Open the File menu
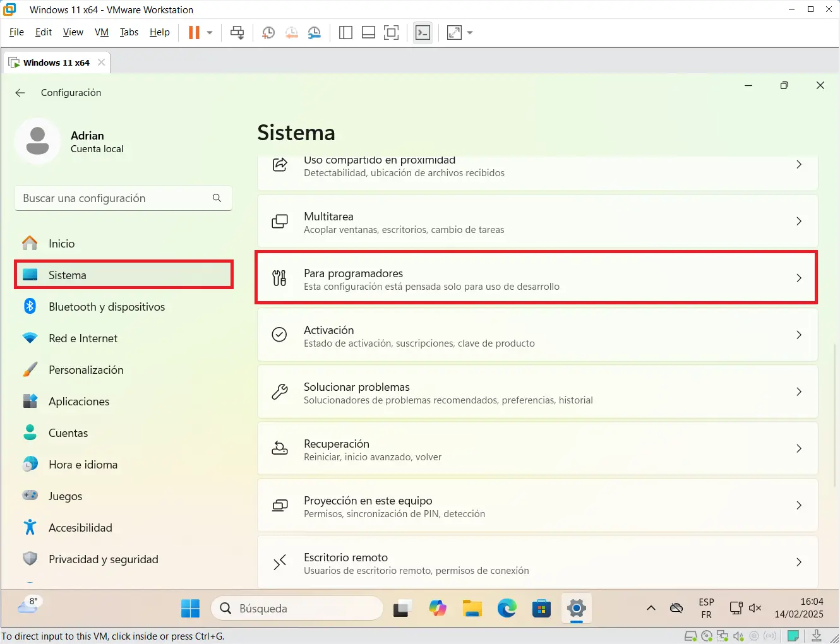 (x=16, y=32)
